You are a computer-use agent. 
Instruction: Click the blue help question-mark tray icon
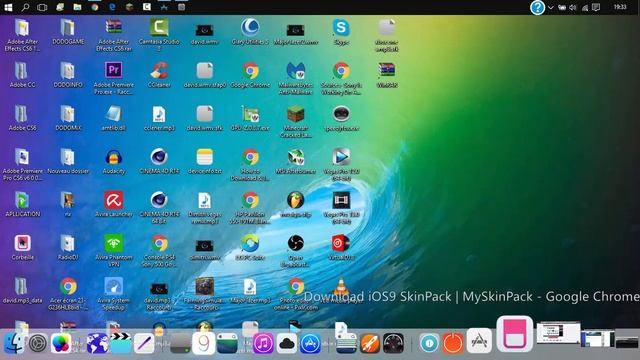tap(537, 7)
